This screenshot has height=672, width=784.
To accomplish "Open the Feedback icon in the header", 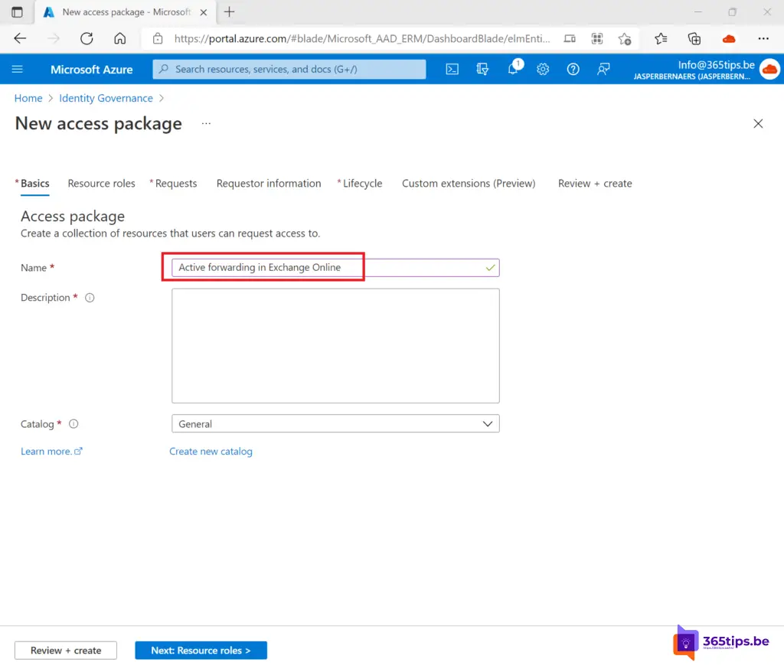I will pyautogui.click(x=603, y=69).
